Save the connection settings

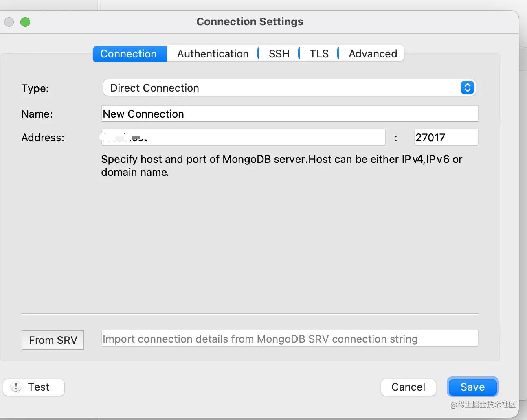coord(472,387)
